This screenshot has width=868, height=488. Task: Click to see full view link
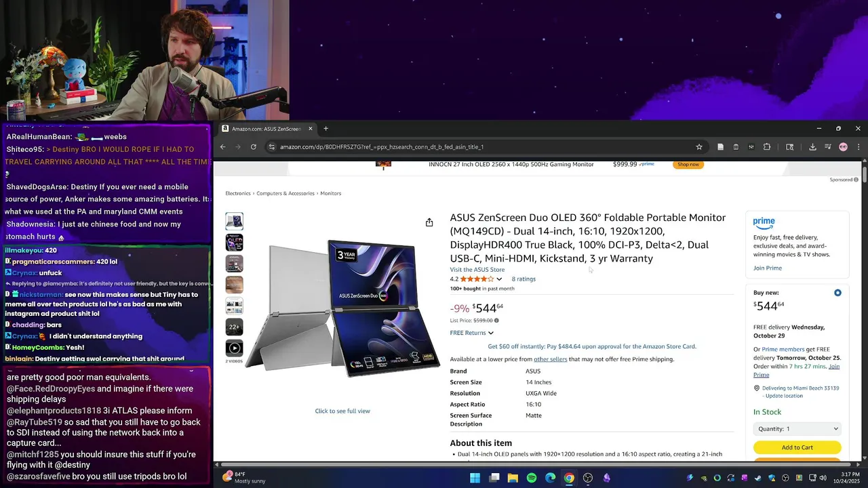point(342,411)
